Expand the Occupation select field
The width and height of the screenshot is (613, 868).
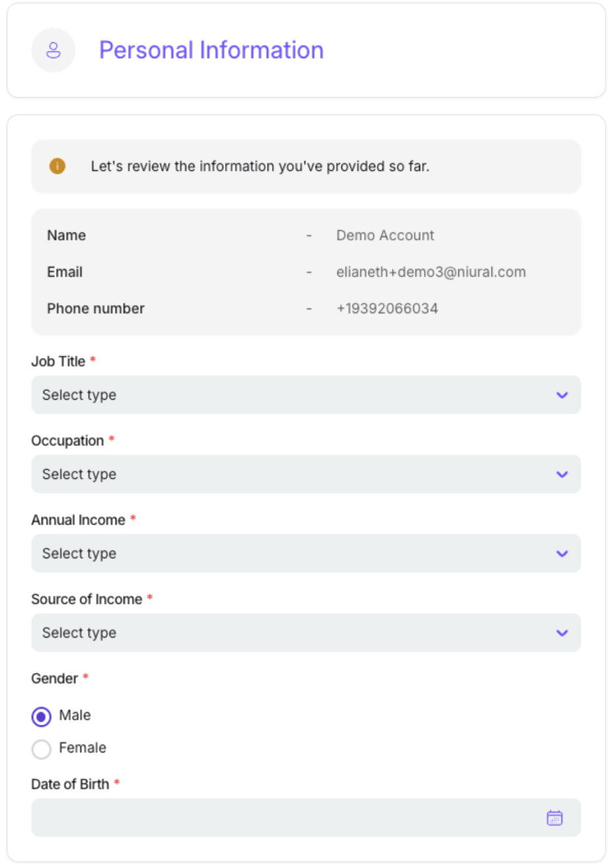[291, 474]
